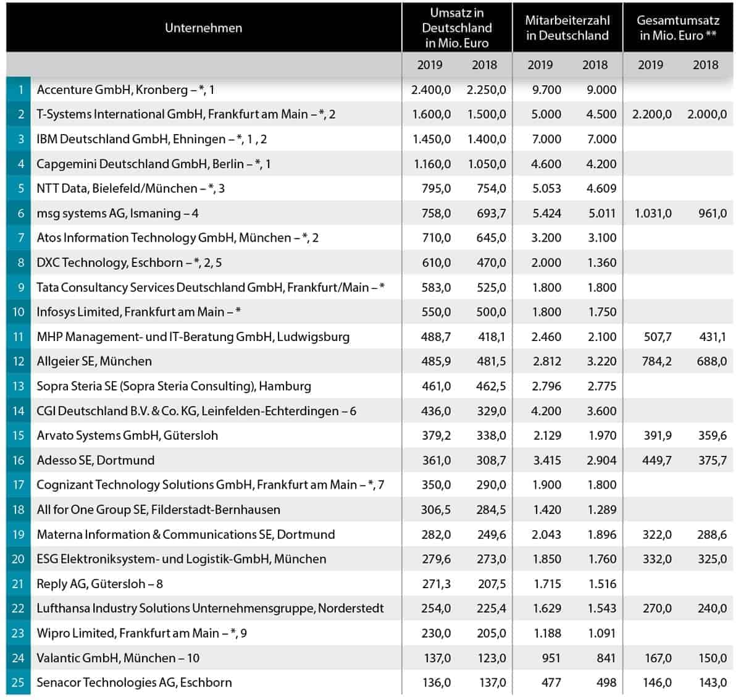Select 'MHP Management- und IT-Beratung GmbH'
The height and width of the screenshot is (700, 741).
coord(155,337)
